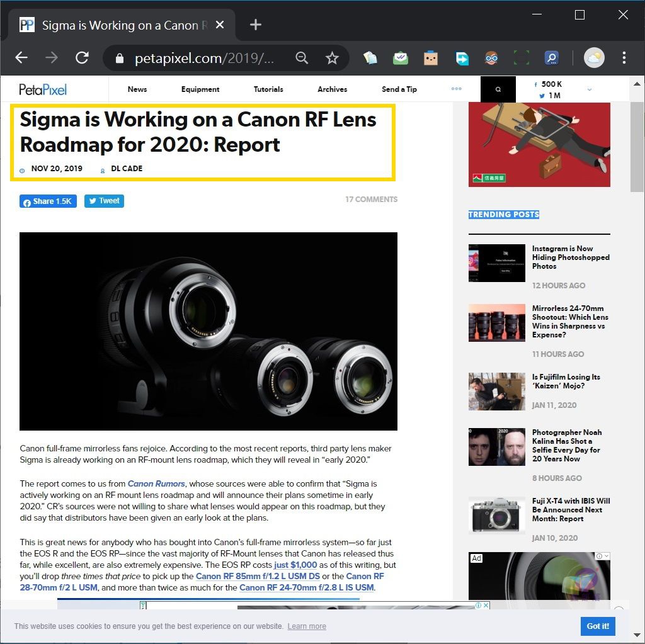This screenshot has width=645, height=644.
Task: Open the Fujifilm Kaizen post thumbnail
Action: [x=497, y=392]
